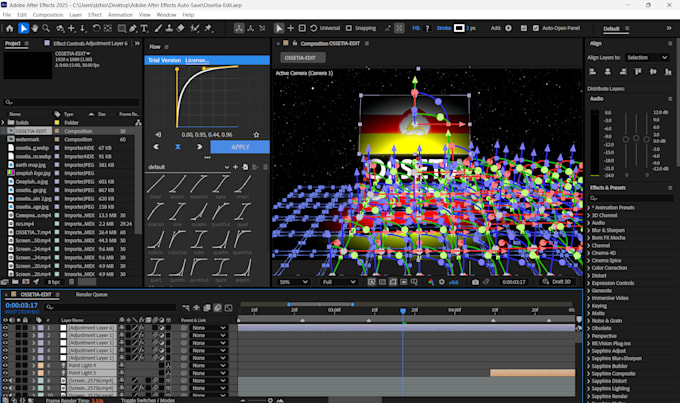
Task: Click the Flow curve favorite star icon
Action: click(256, 135)
